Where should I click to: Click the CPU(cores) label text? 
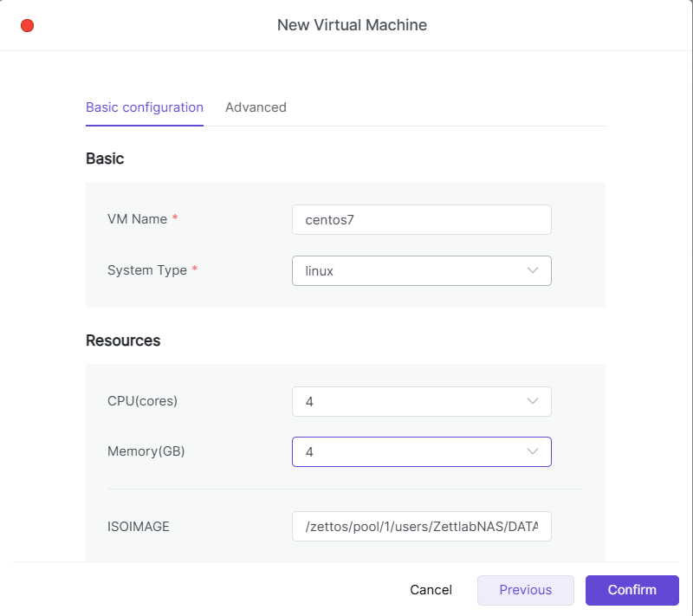tap(143, 401)
